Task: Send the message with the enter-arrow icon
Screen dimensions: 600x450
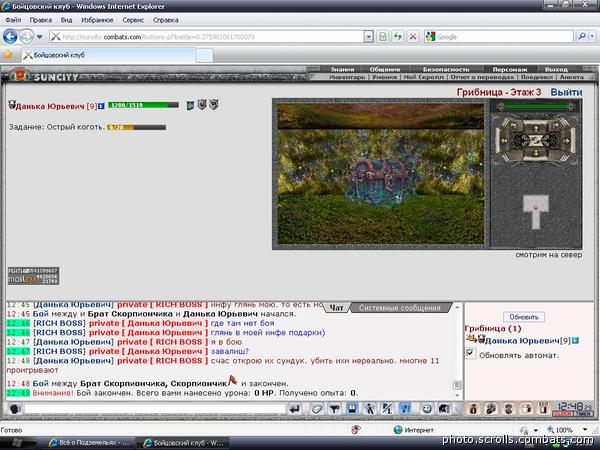Action: click(295, 409)
